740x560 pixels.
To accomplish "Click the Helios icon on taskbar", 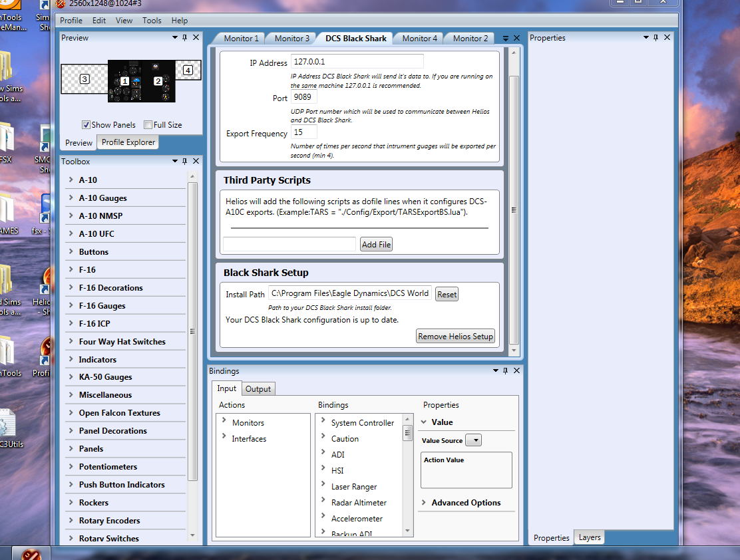I will tap(31, 554).
